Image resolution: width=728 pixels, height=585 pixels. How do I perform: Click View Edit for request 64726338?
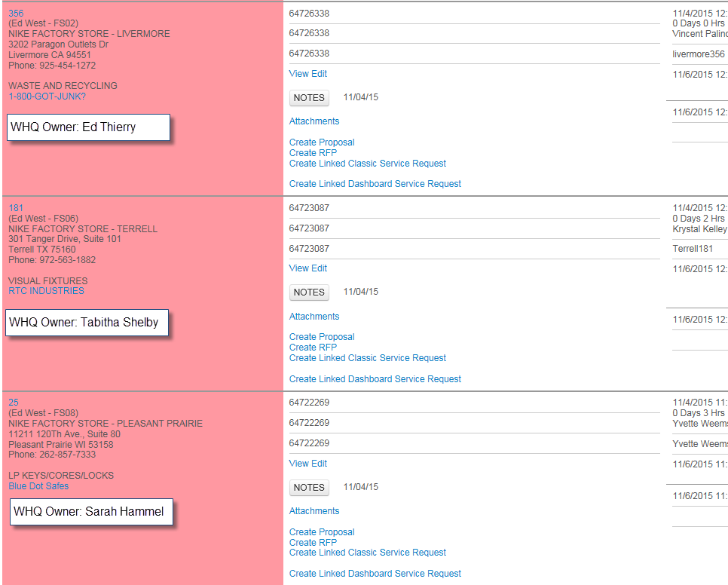click(307, 74)
